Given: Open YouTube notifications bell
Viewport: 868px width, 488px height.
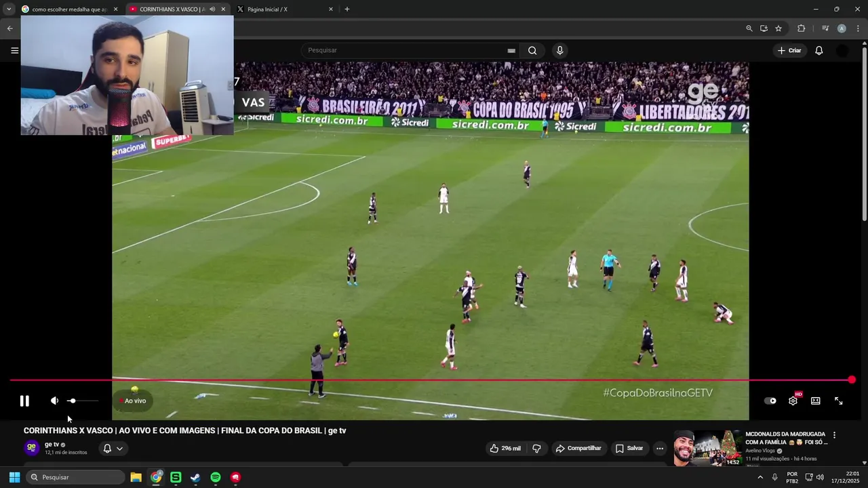Looking at the screenshot, I should click(819, 50).
